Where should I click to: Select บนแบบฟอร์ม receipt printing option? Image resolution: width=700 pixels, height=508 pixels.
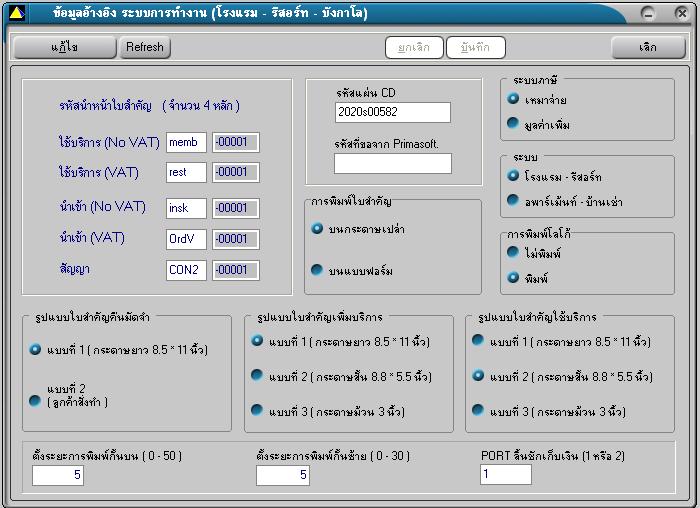[x=318, y=270]
